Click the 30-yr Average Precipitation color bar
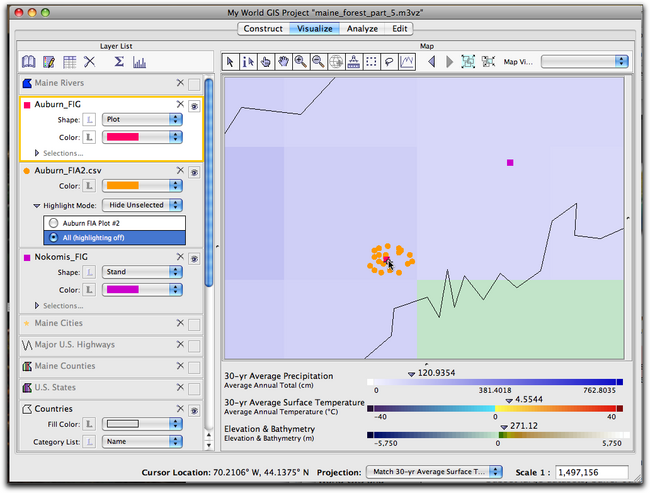Screen dimensions: 650x493 pos(495,382)
